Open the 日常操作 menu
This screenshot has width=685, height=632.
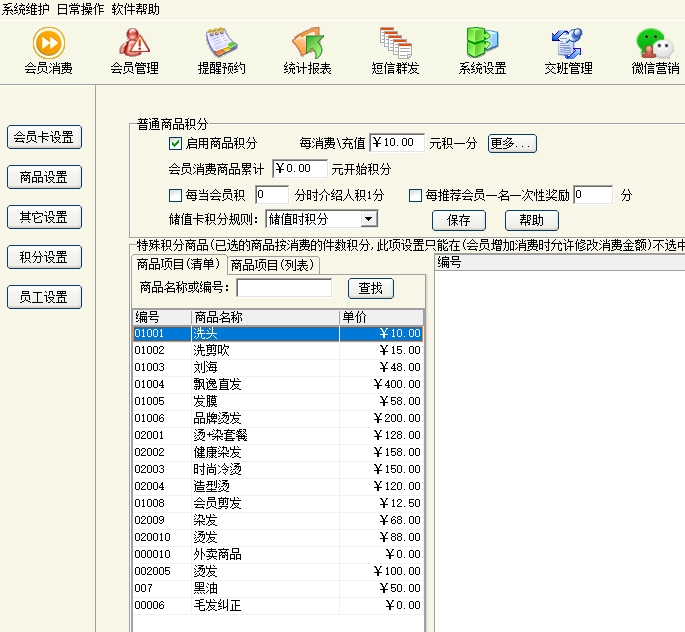pyautogui.click(x=80, y=8)
